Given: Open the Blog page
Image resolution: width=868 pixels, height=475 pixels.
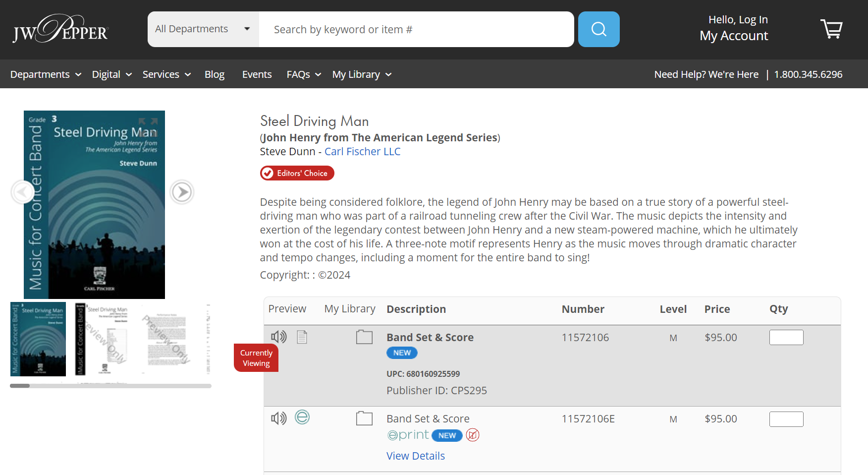Looking at the screenshot, I should tap(214, 74).
